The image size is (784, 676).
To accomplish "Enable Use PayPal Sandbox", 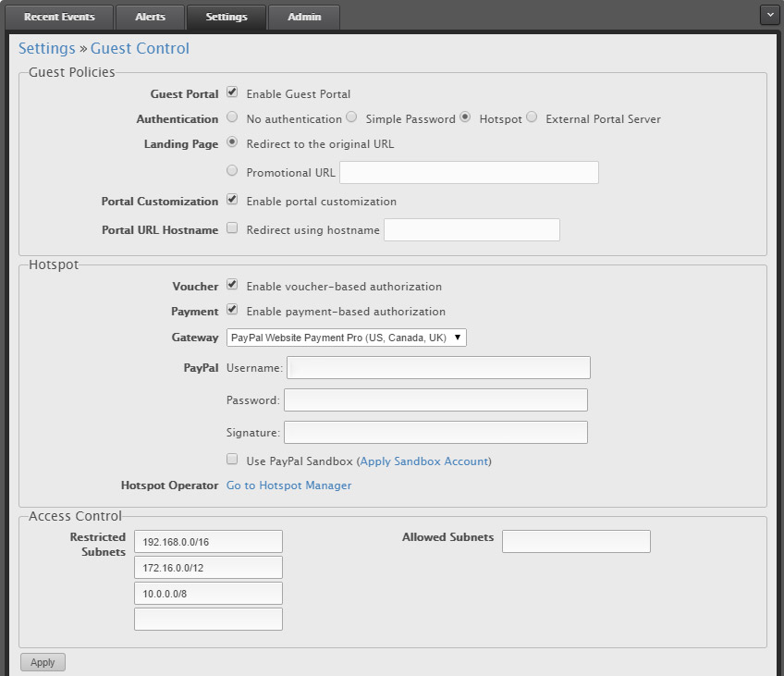I will [232, 460].
